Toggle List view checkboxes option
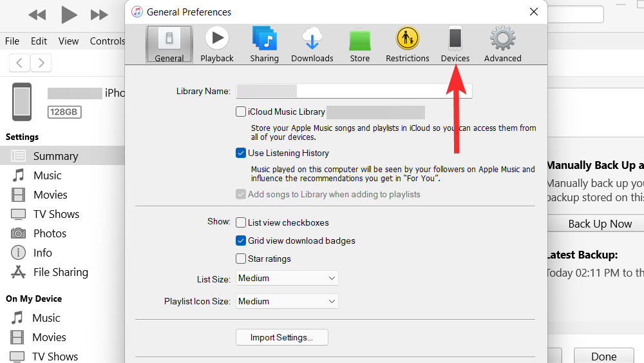Screen dimensions: 644x363 [x=241, y=222]
